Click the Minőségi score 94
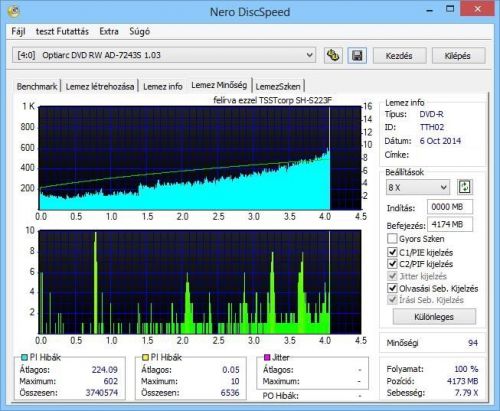500x411 pixels. click(x=473, y=343)
